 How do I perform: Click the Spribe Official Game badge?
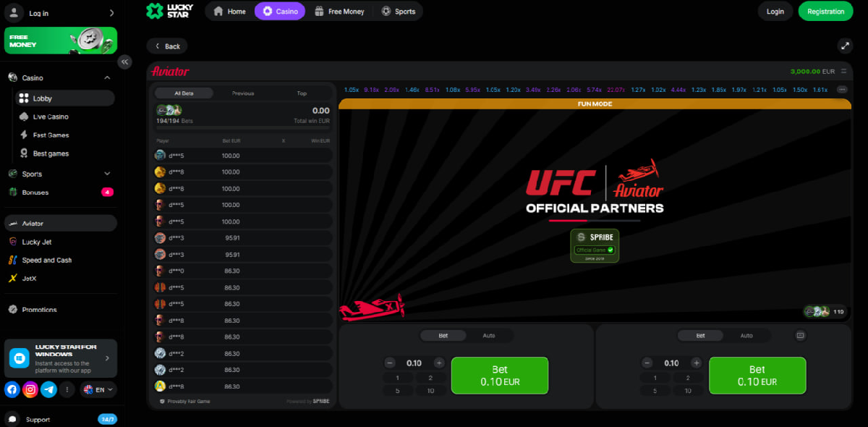[595, 245]
